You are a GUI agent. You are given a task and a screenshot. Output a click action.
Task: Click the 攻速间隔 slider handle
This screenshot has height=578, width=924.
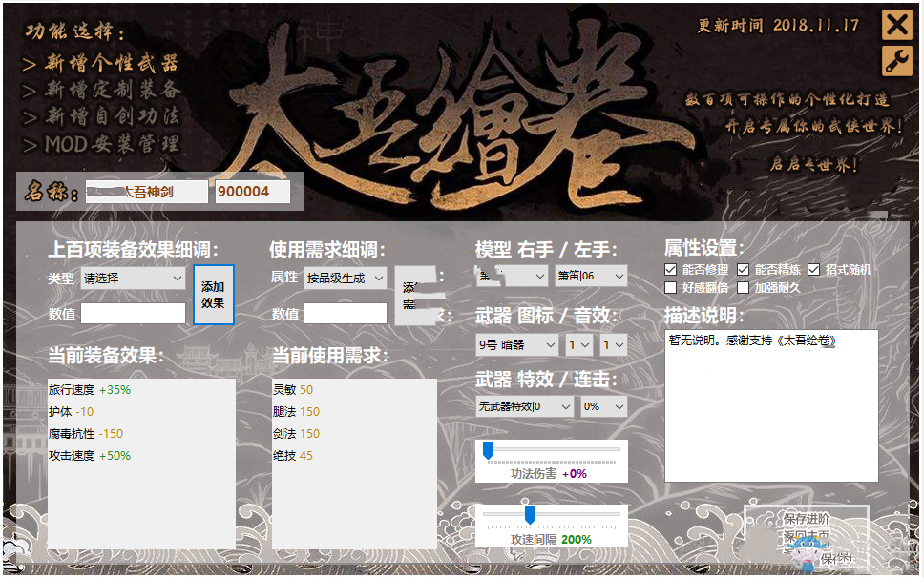[531, 515]
